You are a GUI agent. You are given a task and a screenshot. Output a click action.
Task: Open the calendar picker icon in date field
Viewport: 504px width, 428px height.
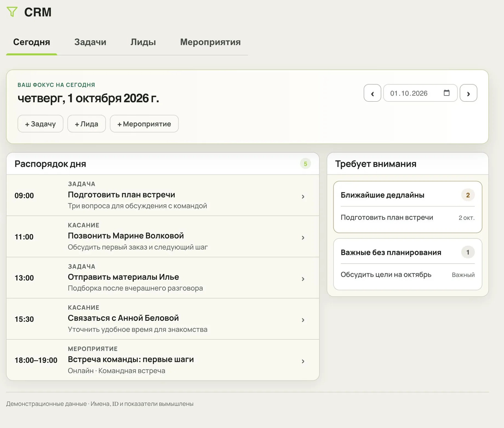pos(446,93)
